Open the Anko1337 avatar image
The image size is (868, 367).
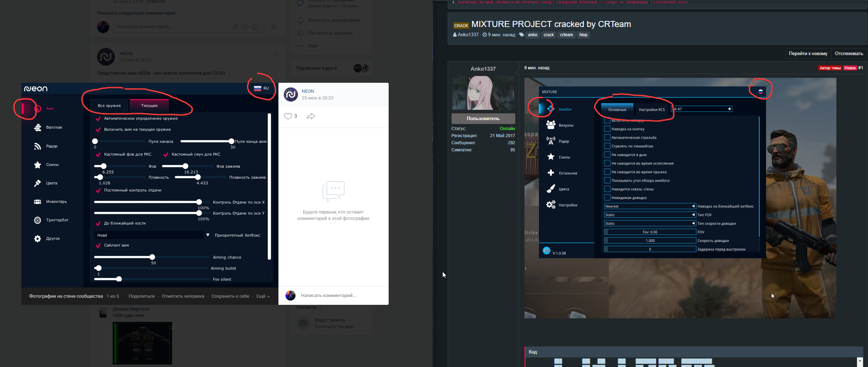tap(483, 93)
